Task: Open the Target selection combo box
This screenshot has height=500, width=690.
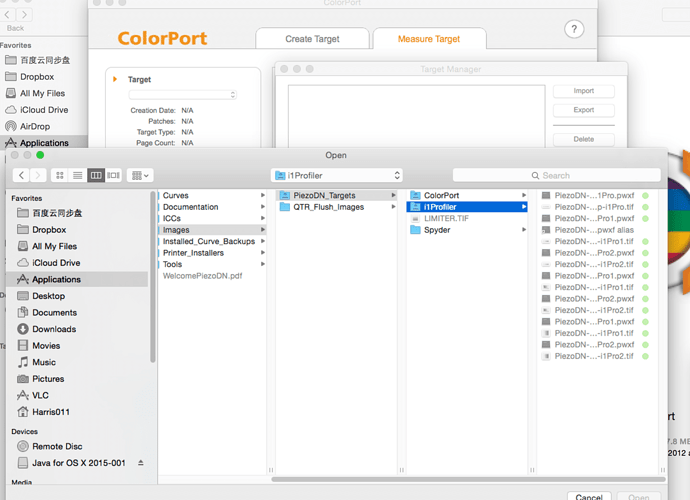Action: coord(182,95)
